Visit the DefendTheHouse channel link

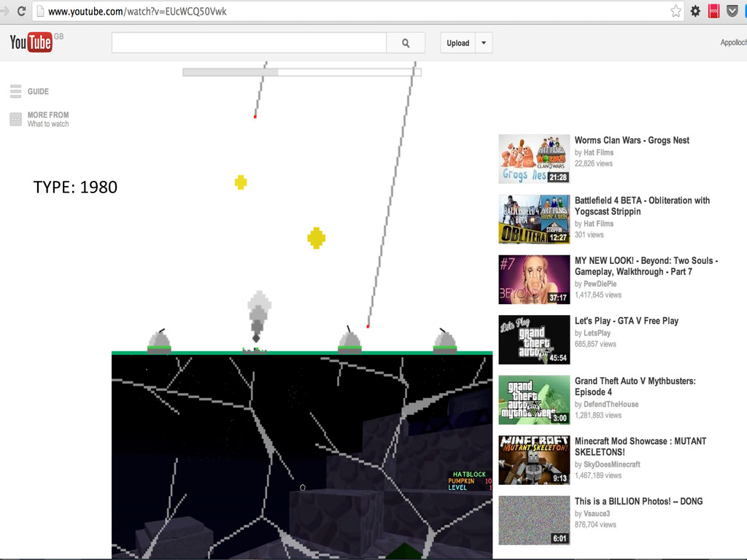[x=611, y=404]
